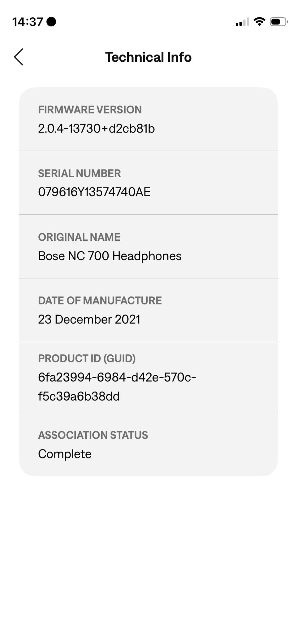Image resolution: width=297 pixels, height=644 pixels.
Task: Select the Product ID GUID value
Action: coord(117,377)
